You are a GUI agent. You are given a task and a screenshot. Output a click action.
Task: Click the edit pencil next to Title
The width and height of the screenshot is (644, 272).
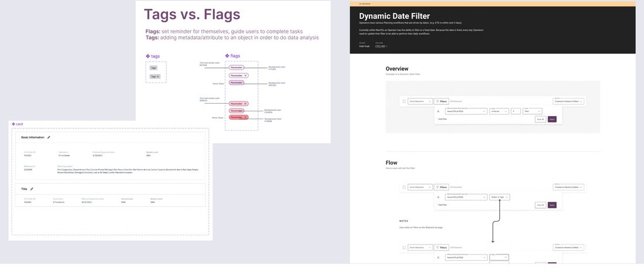[x=32, y=189]
